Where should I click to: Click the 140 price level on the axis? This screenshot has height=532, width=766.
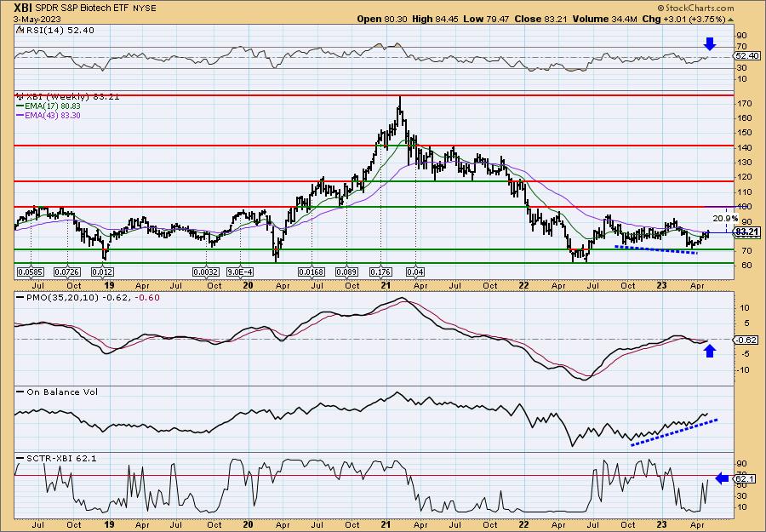pyautogui.click(x=745, y=147)
